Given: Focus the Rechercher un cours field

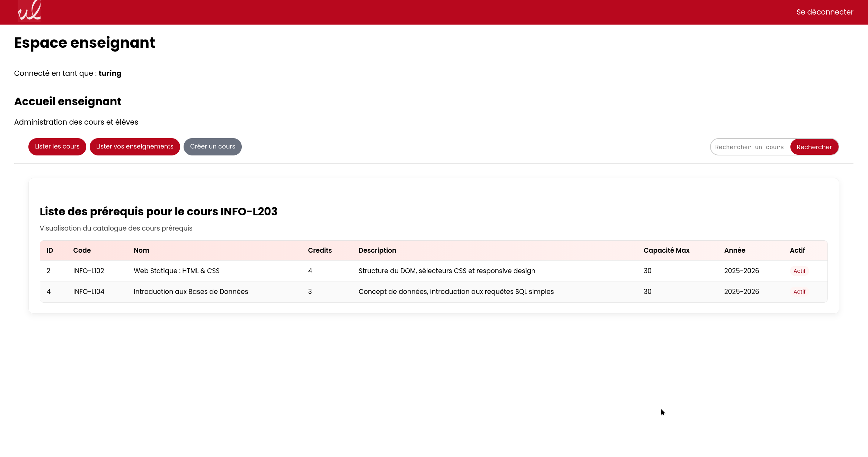Looking at the screenshot, I should coord(750,147).
